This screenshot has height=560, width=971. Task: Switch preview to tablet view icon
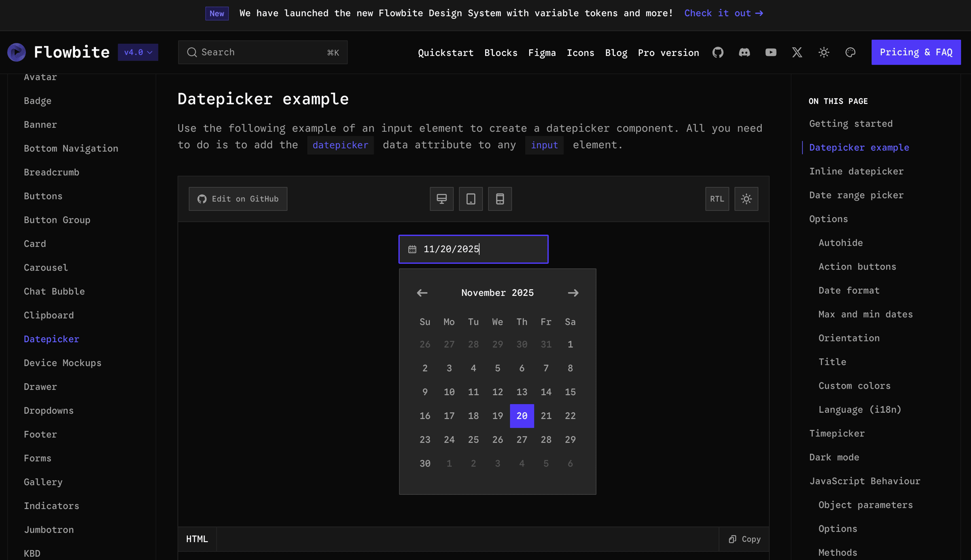point(471,199)
